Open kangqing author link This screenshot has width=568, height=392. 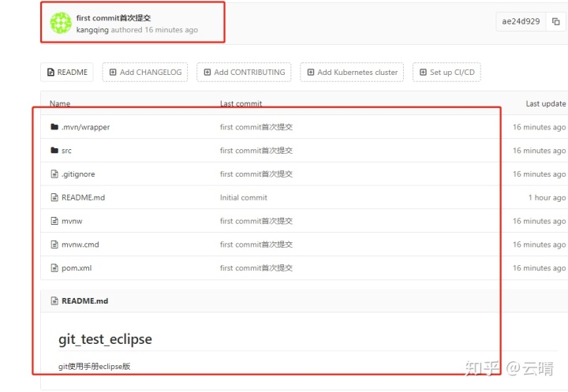click(x=92, y=30)
